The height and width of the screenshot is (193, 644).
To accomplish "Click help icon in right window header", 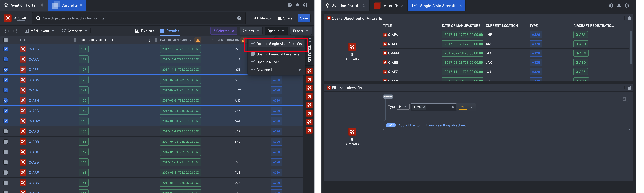I will [x=611, y=6].
